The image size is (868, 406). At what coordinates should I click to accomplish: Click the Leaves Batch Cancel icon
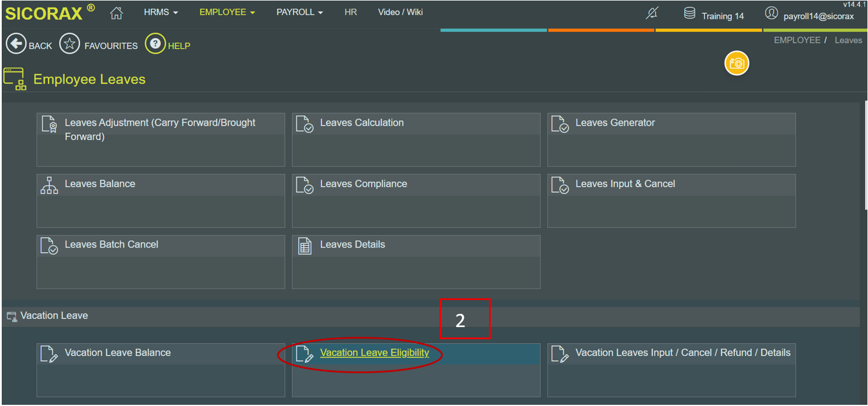click(x=50, y=246)
